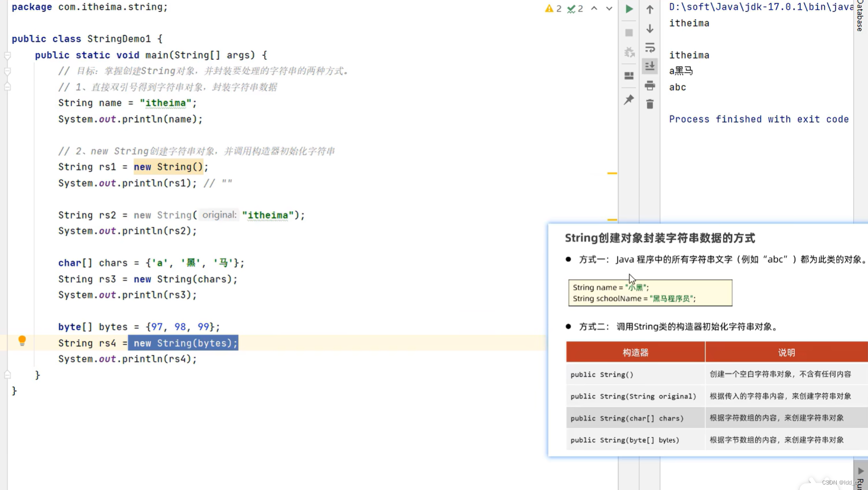The height and width of the screenshot is (490, 868).
Task: Click description '根据字节数组的内容' cell
Action: click(787, 440)
